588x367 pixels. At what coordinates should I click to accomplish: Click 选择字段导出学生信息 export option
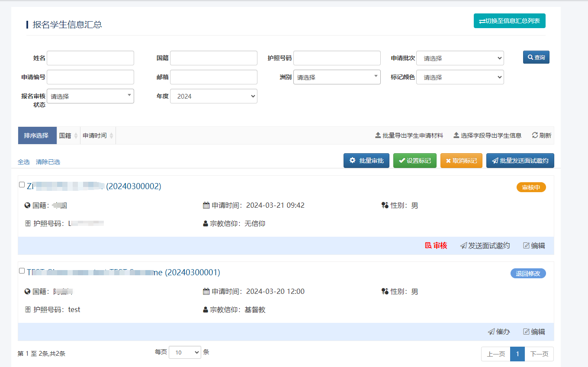coord(487,135)
